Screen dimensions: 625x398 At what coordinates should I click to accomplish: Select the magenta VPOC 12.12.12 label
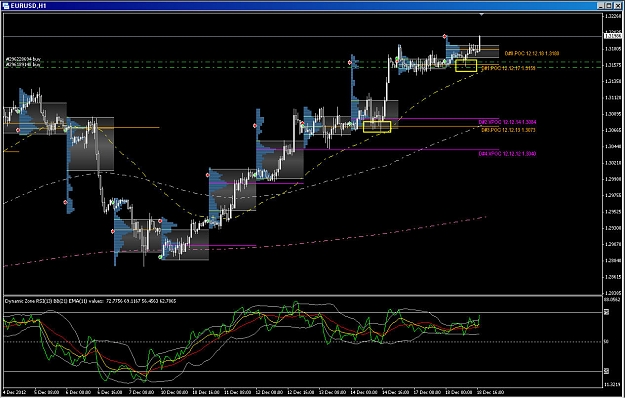coord(507,153)
